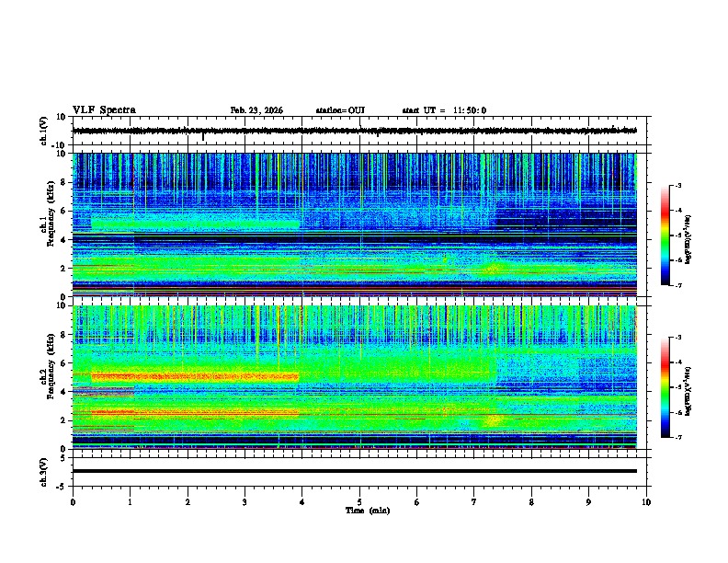
Task: Click time axis tick label "6"
Action: click(x=417, y=502)
